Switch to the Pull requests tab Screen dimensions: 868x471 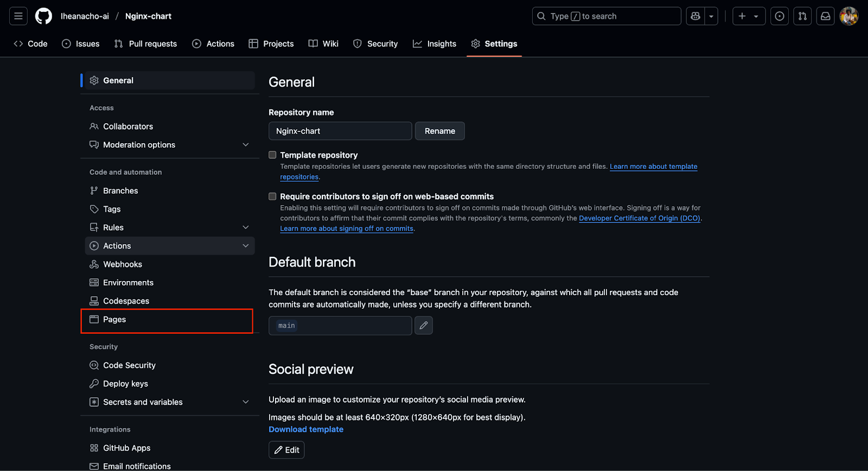pyautogui.click(x=146, y=43)
